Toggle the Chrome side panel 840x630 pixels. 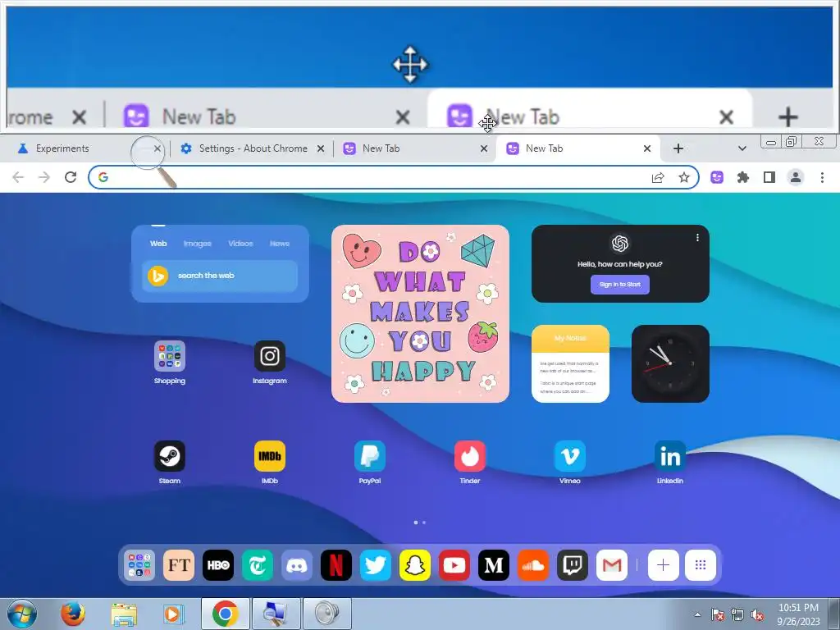(x=769, y=177)
